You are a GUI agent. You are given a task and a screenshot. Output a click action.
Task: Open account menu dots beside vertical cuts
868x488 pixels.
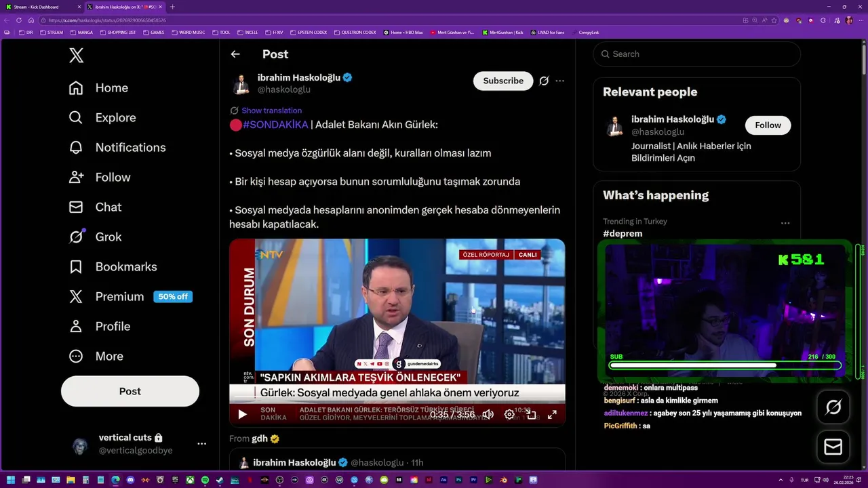click(x=201, y=443)
